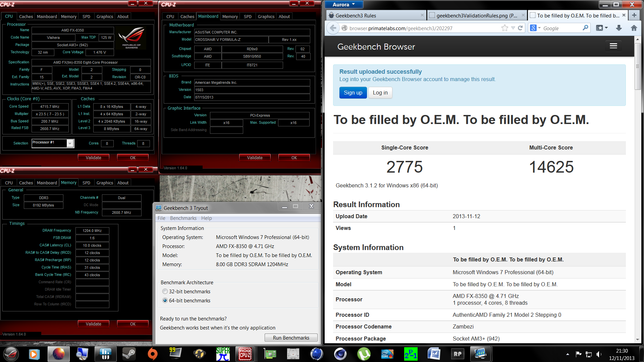The width and height of the screenshot is (644, 362).
Task: Open a new Firefox tab with plus
Action: coord(634,15)
